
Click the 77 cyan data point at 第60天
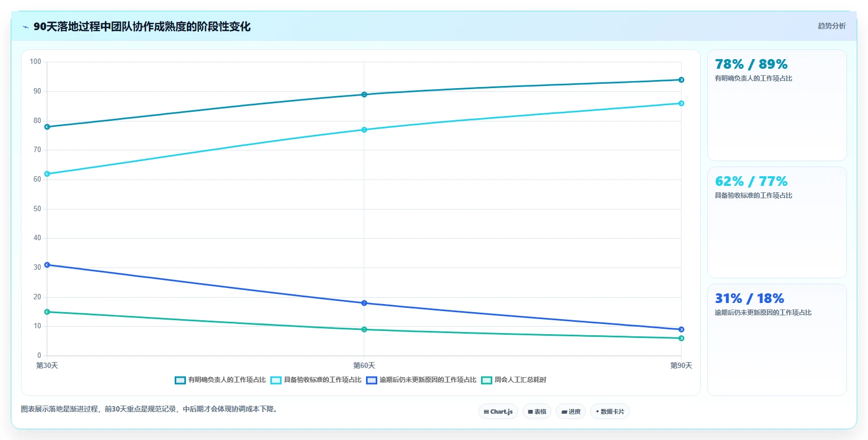point(364,130)
